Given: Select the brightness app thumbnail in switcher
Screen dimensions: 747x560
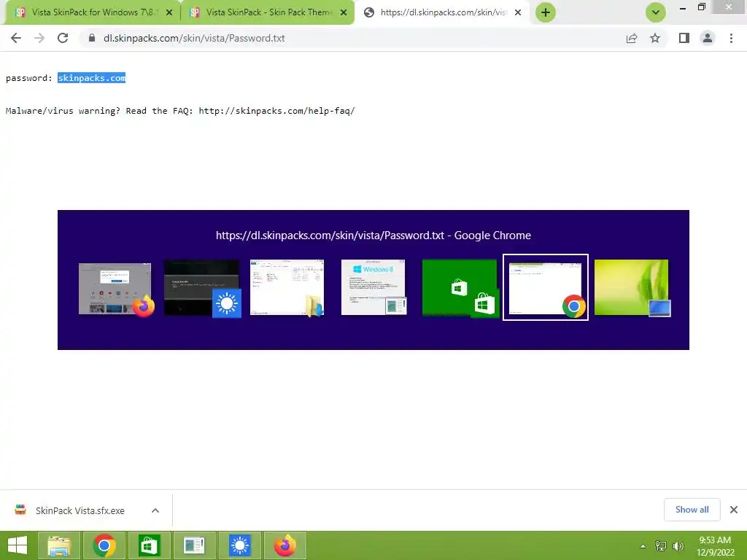Looking at the screenshot, I should tap(202, 287).
